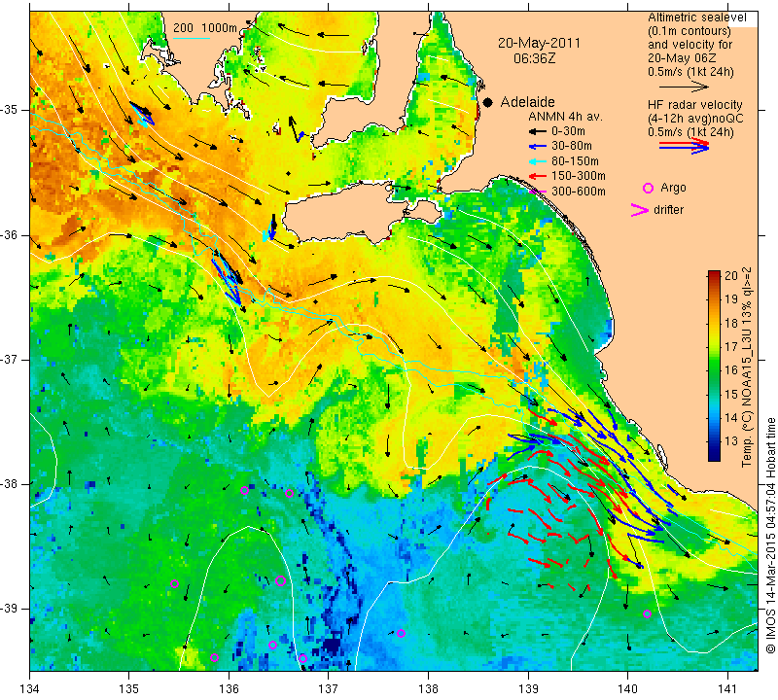The image size is (778, 700).
Task: Click the '20-May 06Z' legend text
Action: tap(678, 58)
